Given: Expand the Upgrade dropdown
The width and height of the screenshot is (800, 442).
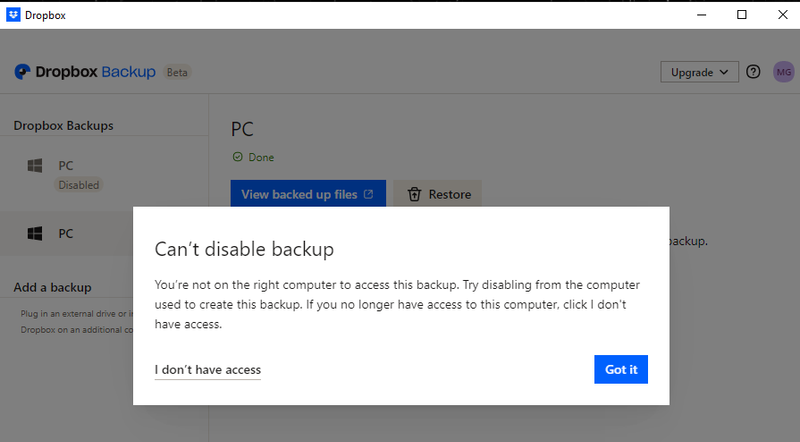Looking at the screenshot, I should 699,72.
